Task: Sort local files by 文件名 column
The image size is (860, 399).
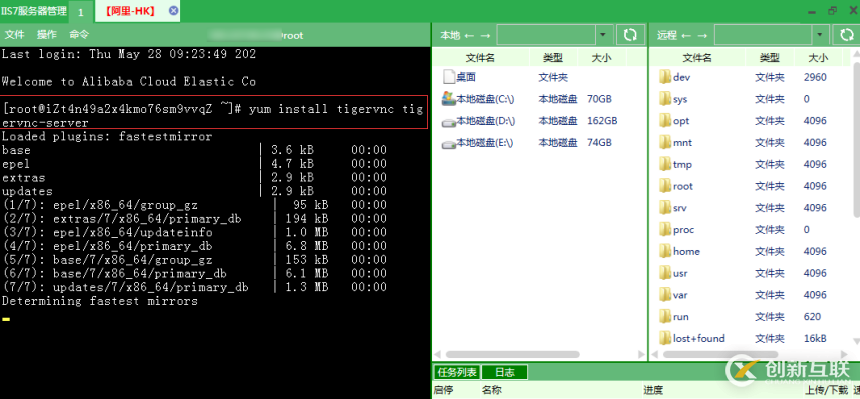Action: 480,57
